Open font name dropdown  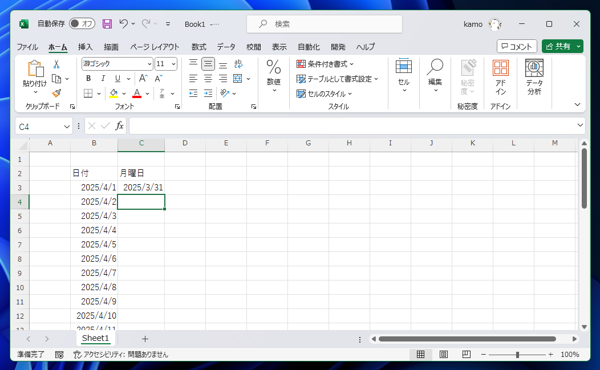[x=150, y=64]
